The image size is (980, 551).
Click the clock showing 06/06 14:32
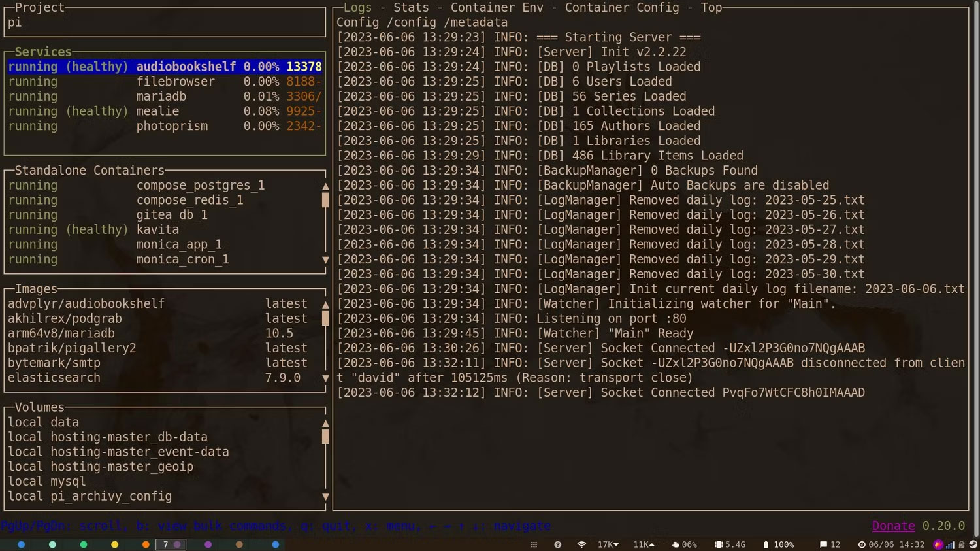tap(891, 544)
